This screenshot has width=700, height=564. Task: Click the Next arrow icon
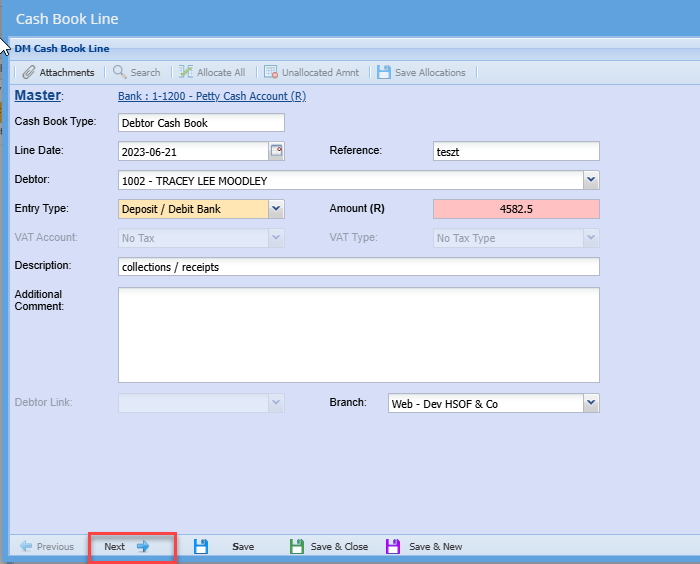[143, 547]
